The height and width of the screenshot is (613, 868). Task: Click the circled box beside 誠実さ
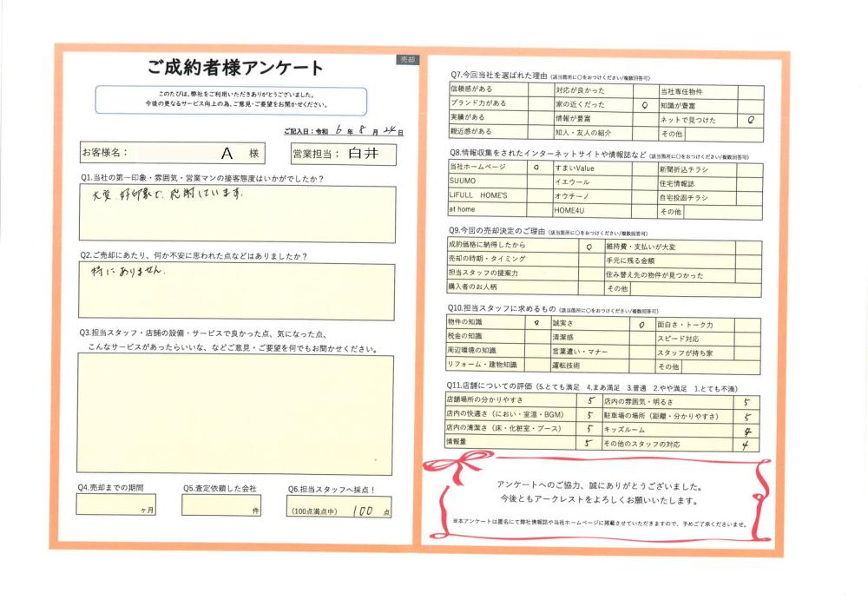point(641,324)
